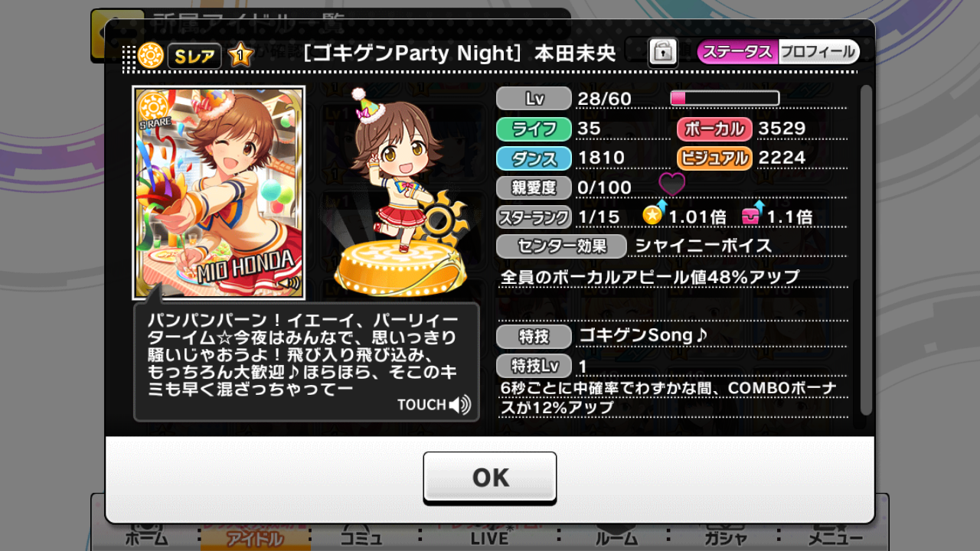980x551 pixels.
Task: Select the ステータス tab
Action: coord(737,52)
